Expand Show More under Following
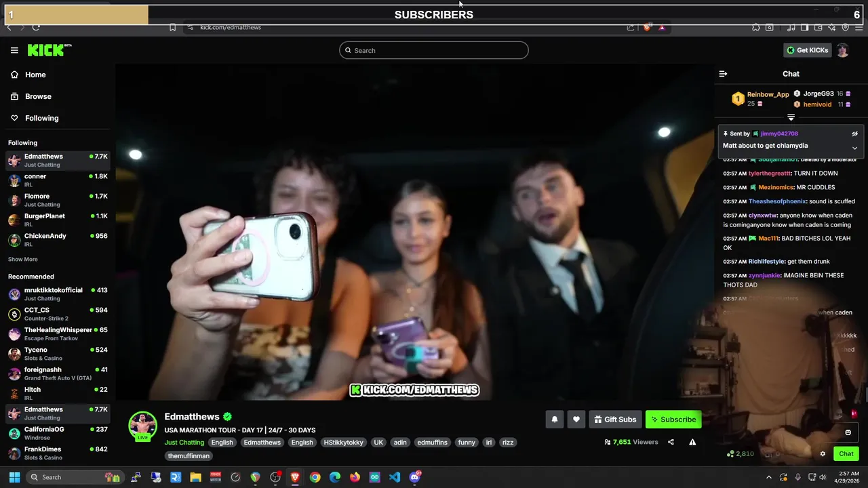The image size is (868, 488). pyautogui.click(x=23, y=259)
